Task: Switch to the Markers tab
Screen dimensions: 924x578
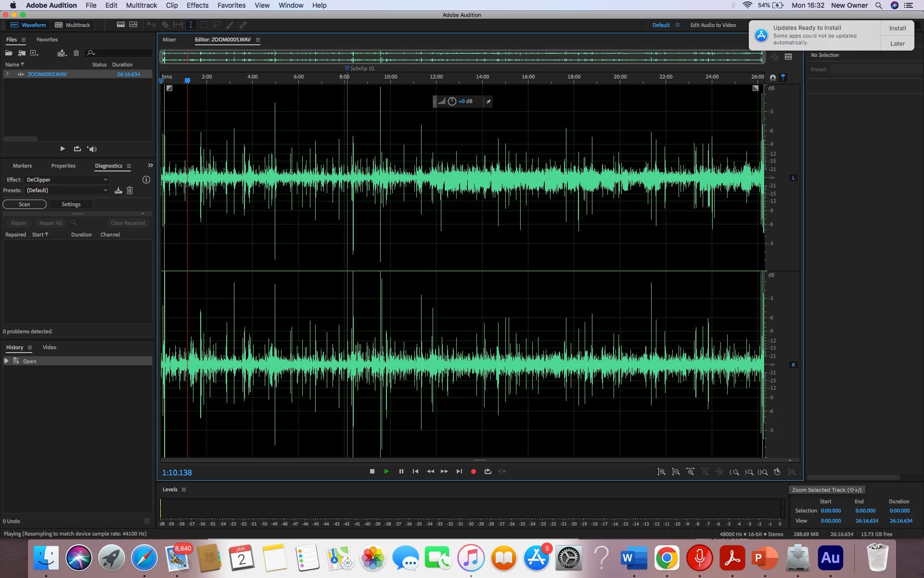Action: tap(22, 166)
